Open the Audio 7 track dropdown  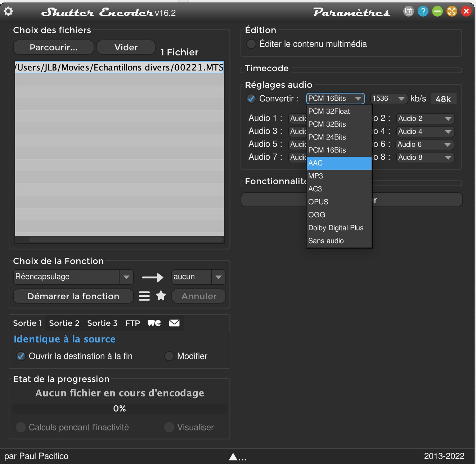tap(298, 157)
